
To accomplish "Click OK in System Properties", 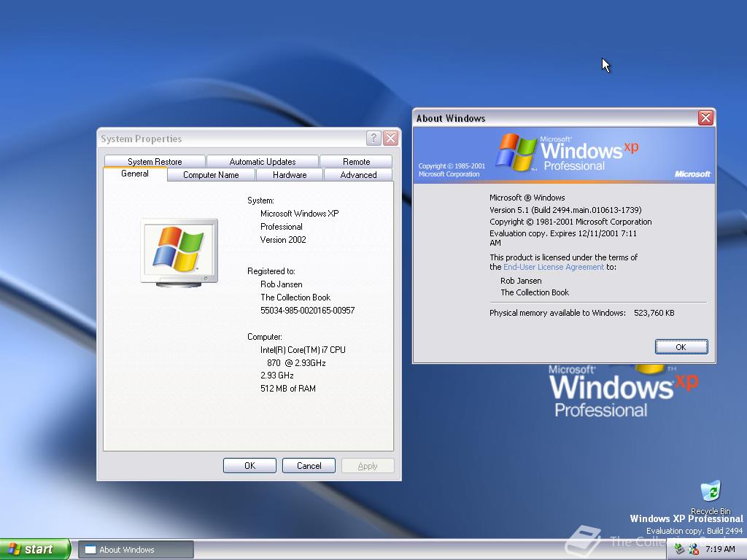I will (249, 466).
